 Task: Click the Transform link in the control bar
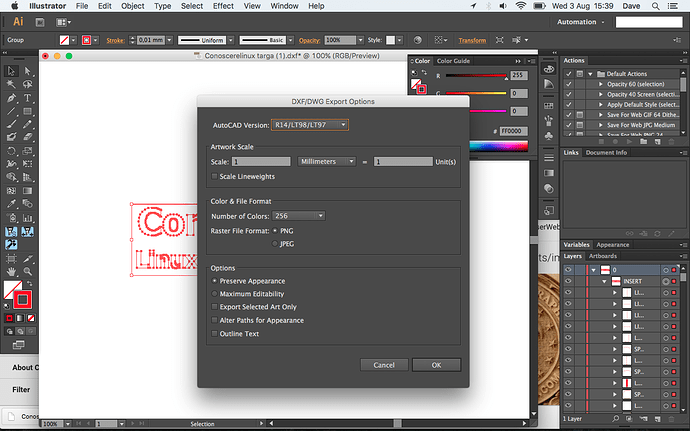tap(472, 40)
